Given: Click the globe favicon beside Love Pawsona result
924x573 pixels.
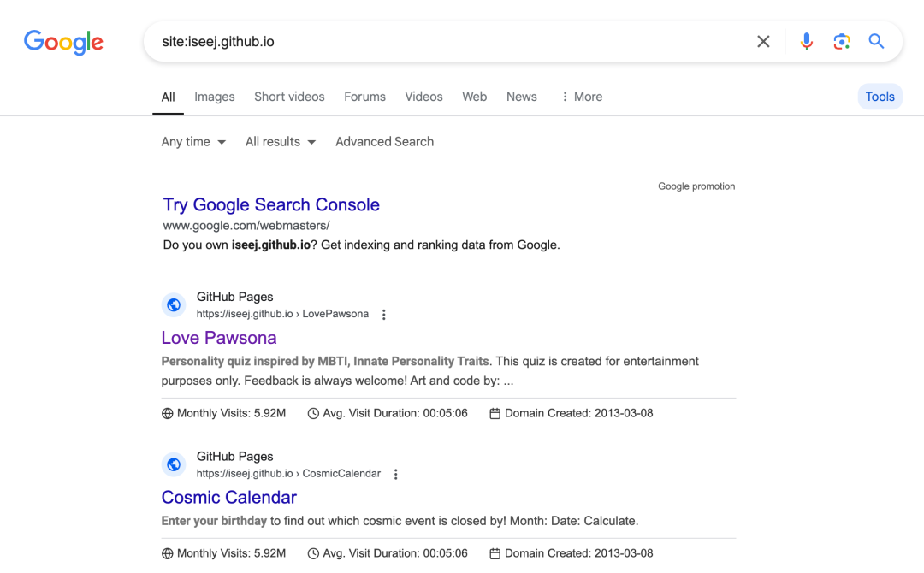Looking at the screenshot, I should point(173,305).
